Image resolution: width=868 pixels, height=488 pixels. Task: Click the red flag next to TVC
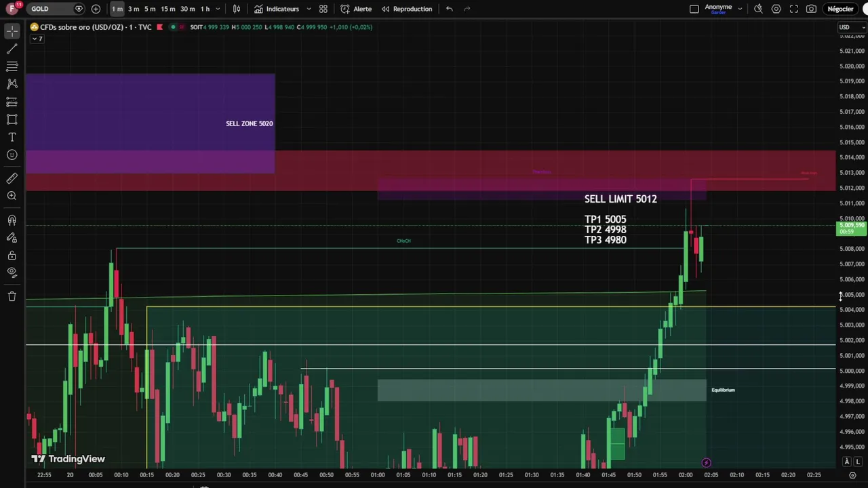click(159, 27)
